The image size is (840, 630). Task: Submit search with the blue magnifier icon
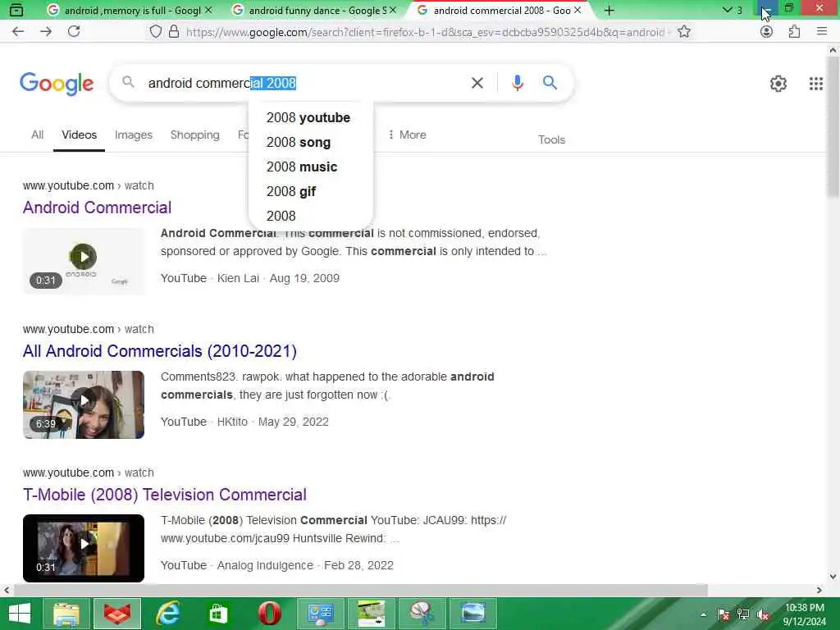pyautogui.click(x=550, y=83)
